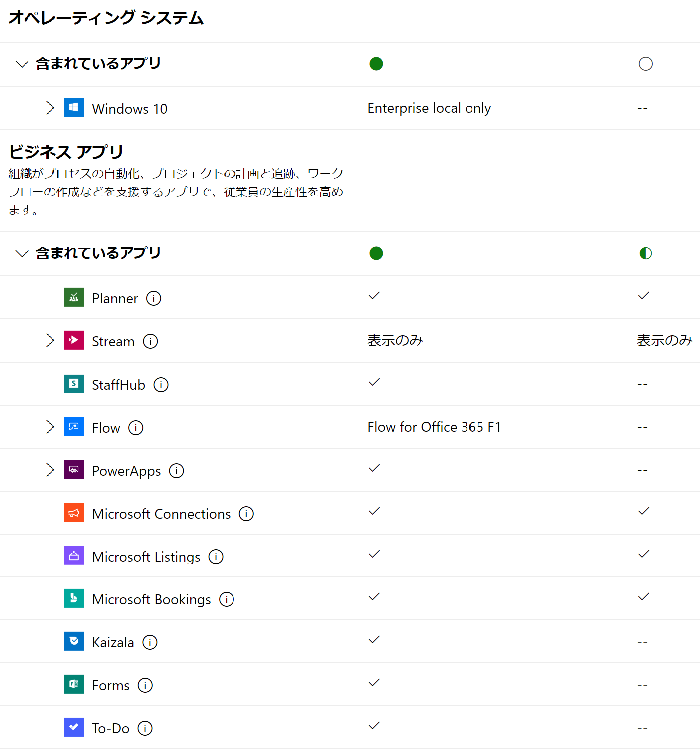Click the StaffHub label

pos(119,385)
